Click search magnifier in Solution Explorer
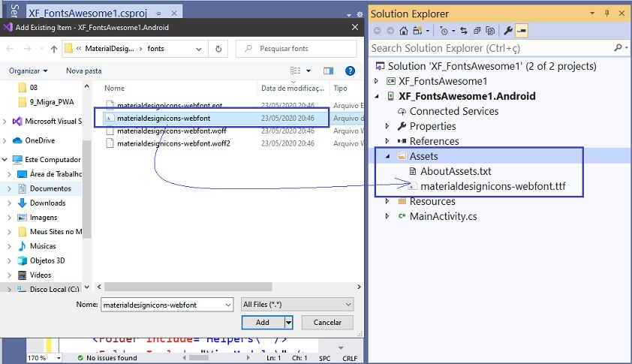This screenshot has width=632, height=364. click(x=618, y=48)
